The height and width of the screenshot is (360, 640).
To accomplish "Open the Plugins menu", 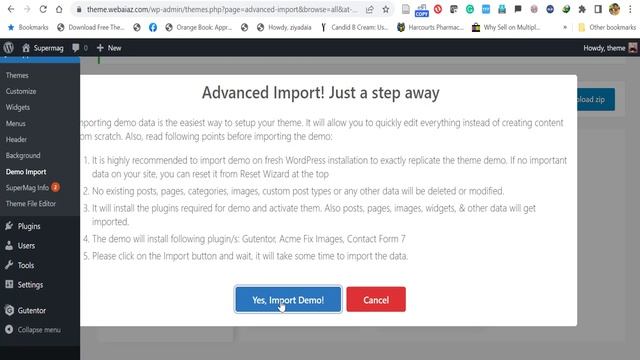I will click(23, 226).
